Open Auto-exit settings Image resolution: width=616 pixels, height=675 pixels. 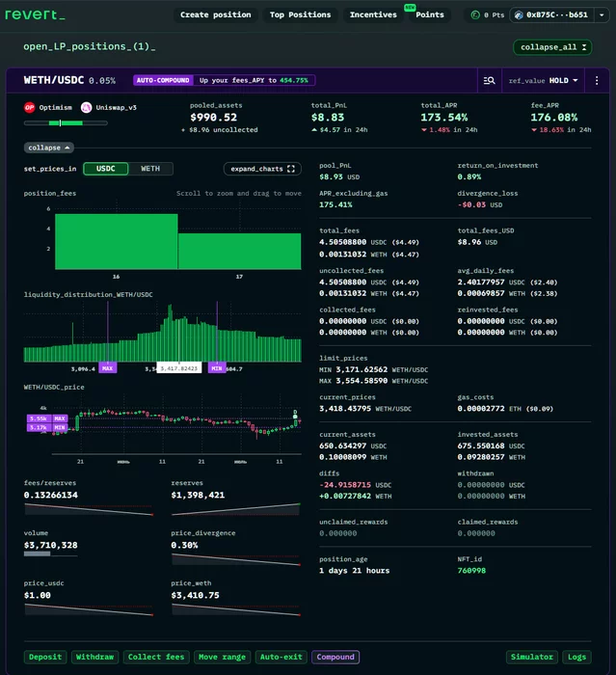(281, 657)
